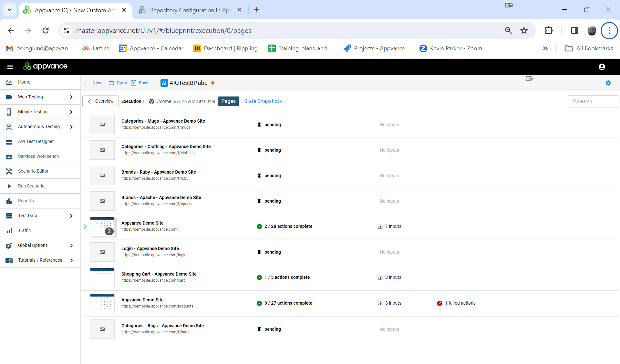The image size is (620, 364).
Task: Click New... blueprint button
Action: (94, 83)
